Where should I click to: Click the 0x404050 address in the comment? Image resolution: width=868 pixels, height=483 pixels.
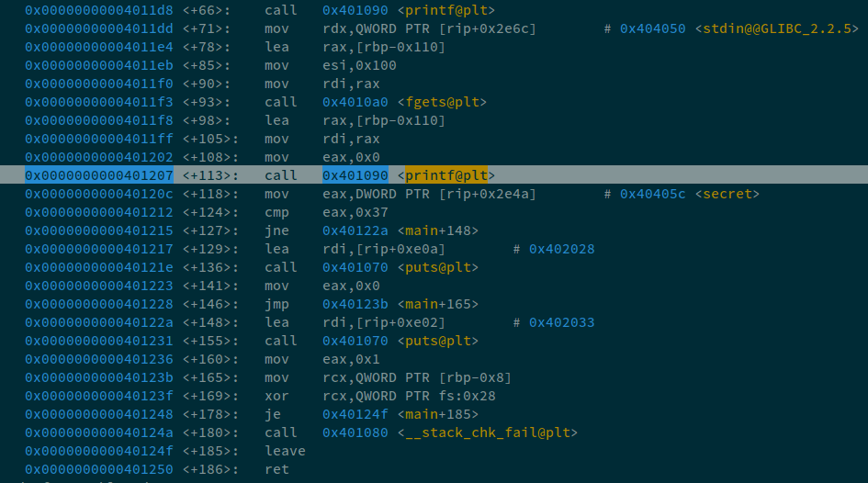[x=652, y=28]
